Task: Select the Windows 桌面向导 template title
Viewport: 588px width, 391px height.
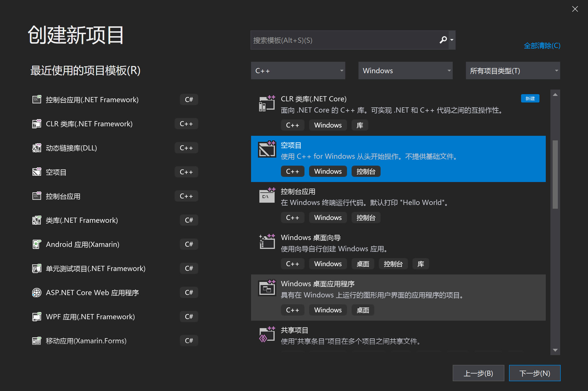Action: point(311,238)
